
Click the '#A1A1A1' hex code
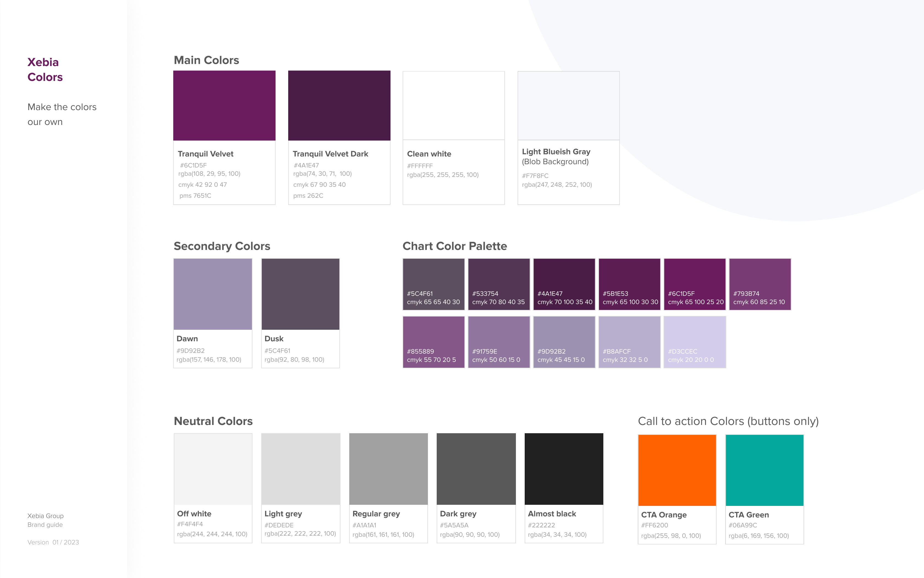pos(364,525)
